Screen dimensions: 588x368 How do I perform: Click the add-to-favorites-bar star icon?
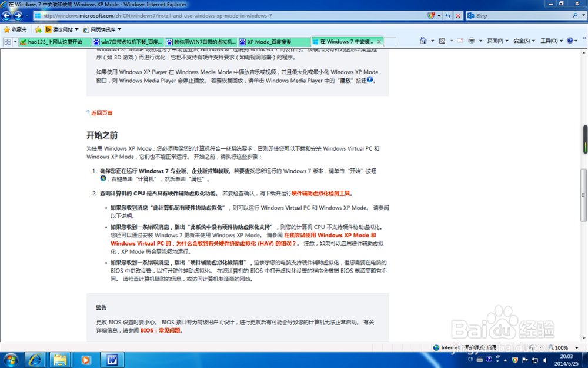38,29
